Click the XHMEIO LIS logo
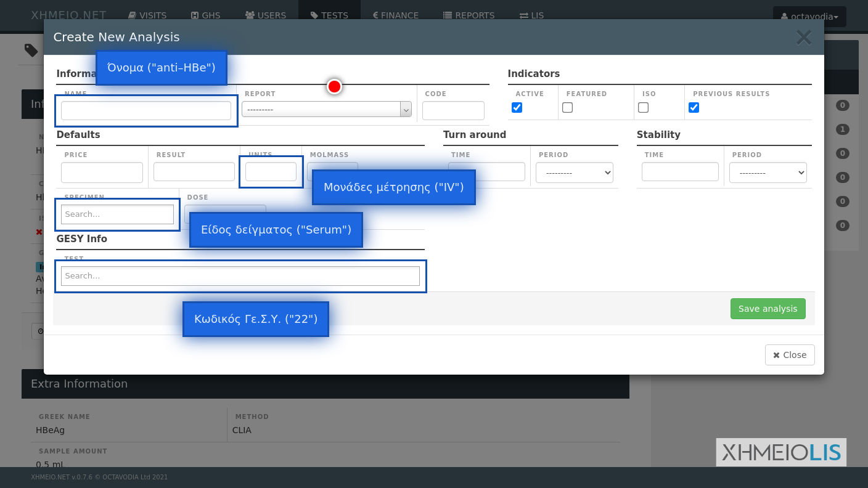The width and height of the screenshot is (868, 488). (780, 452)
